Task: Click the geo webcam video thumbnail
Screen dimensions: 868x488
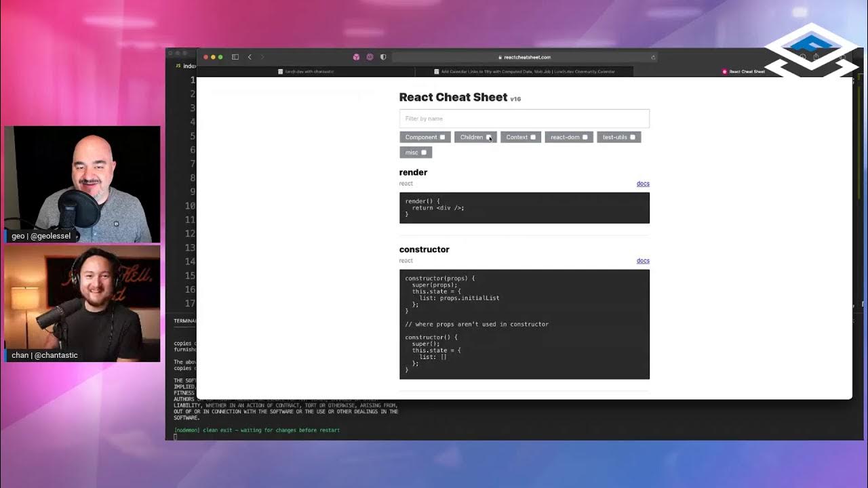Action: (83, 184)
